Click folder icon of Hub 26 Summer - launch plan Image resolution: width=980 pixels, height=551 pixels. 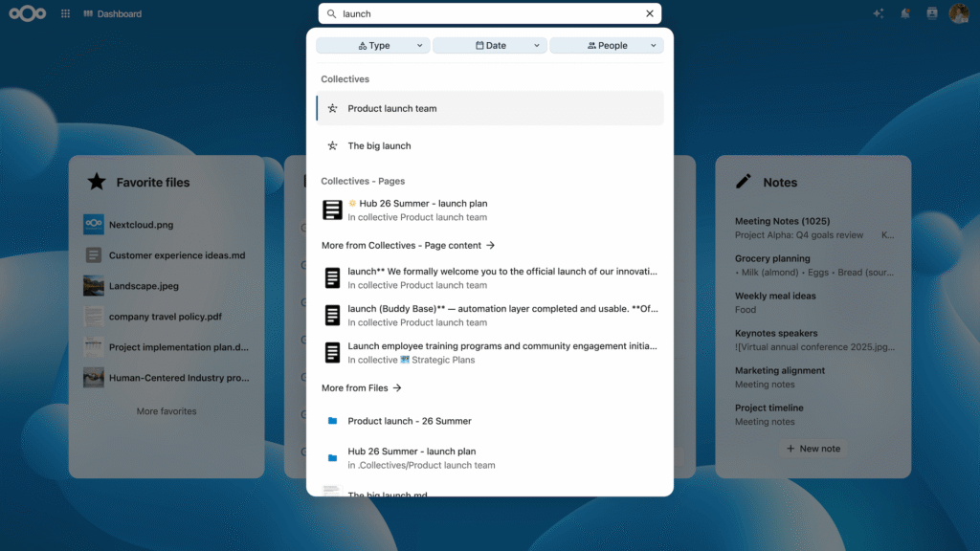[x=332, y=458]
